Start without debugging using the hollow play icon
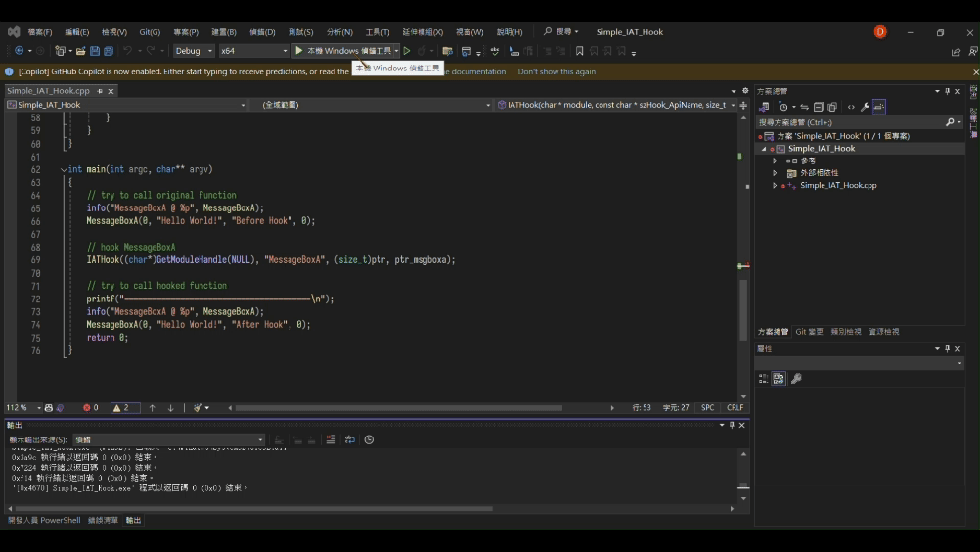 pyautogui.click(x=407, y=51)
